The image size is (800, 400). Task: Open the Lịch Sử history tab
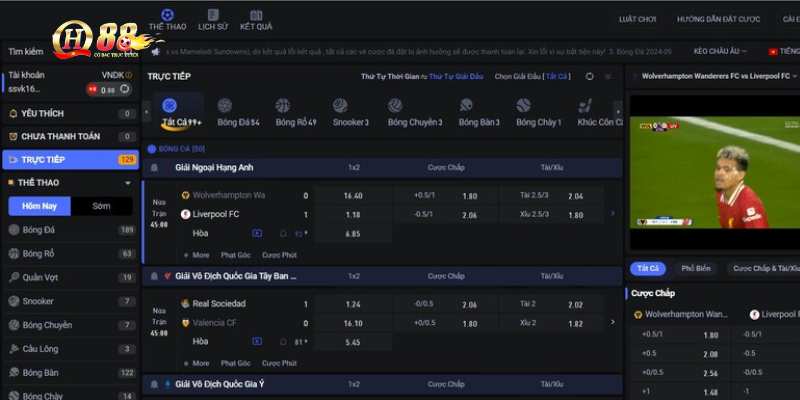click(x=213, y=20)
